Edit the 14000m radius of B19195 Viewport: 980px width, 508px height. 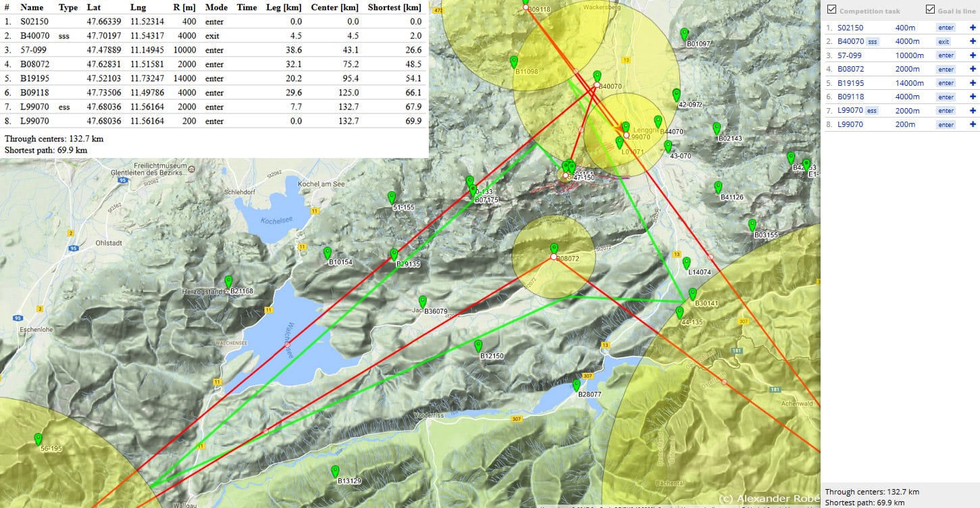pos(909,83)
